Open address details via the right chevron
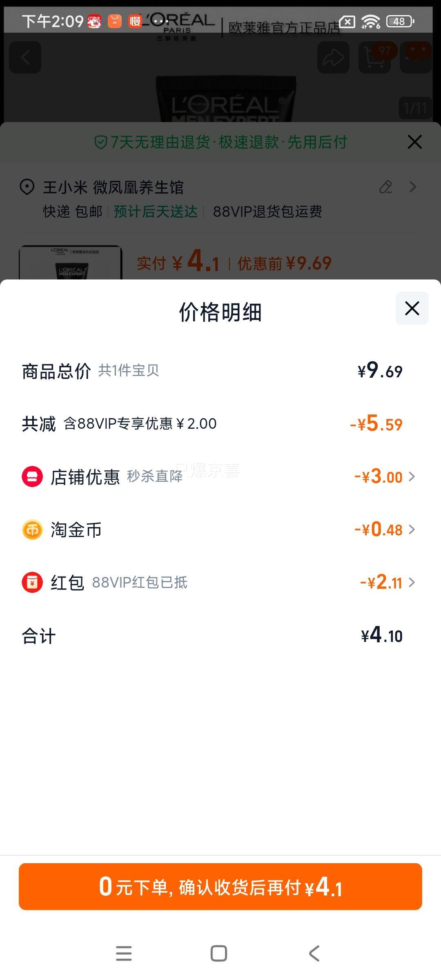Screen dimensions: 441x980 pos(413,187)
